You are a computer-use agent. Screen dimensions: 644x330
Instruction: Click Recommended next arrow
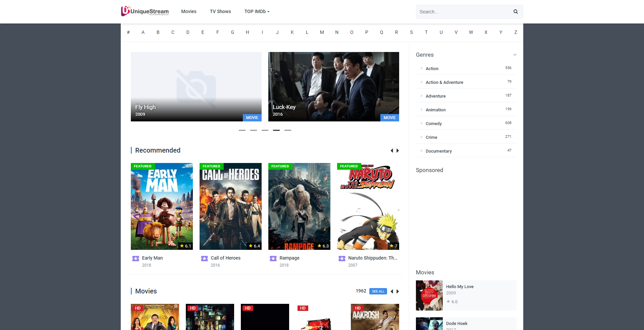(x=398, y=151)
